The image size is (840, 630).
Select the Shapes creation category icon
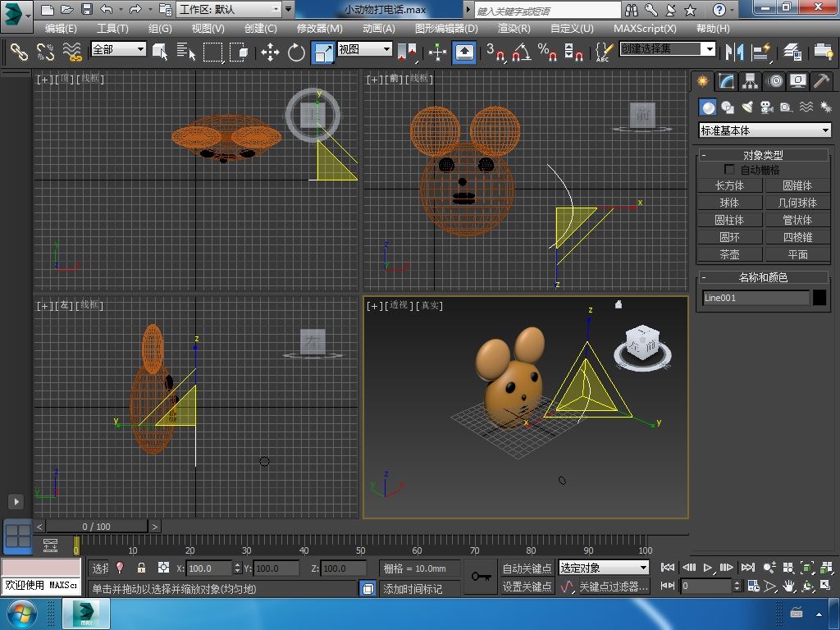tap(728, 107)
